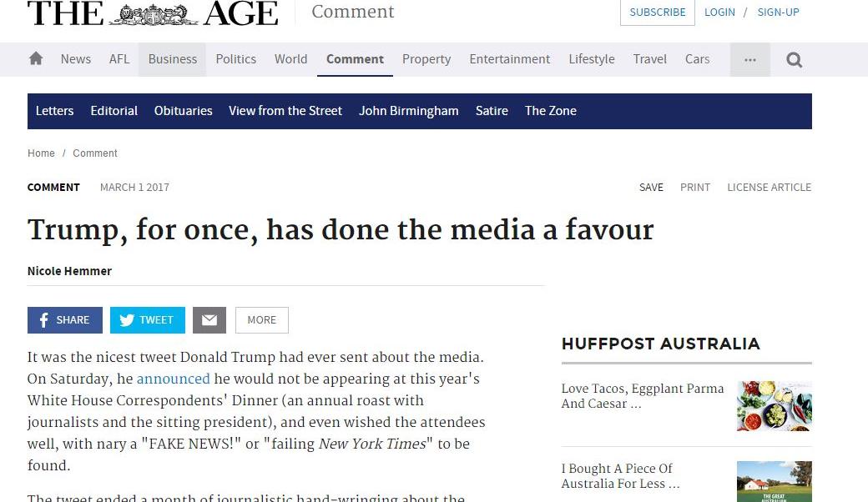This screenshot has height=502, width=868.
Task: Open the 'announced' hyperlink in the article
Action: tap(173, 379)
